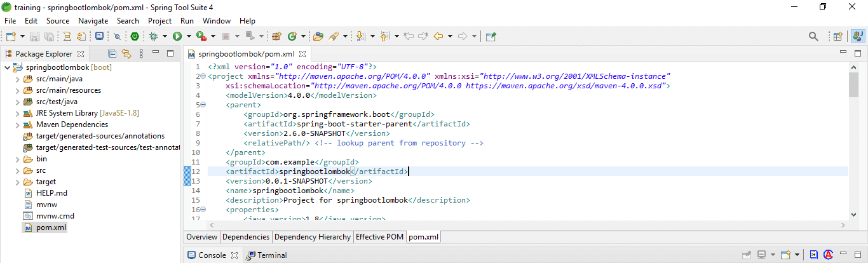Image resolution: width=868 pixels, height=263 pixels.
Task: Open the Back history dropdown arrow
Action: point(450,37)
